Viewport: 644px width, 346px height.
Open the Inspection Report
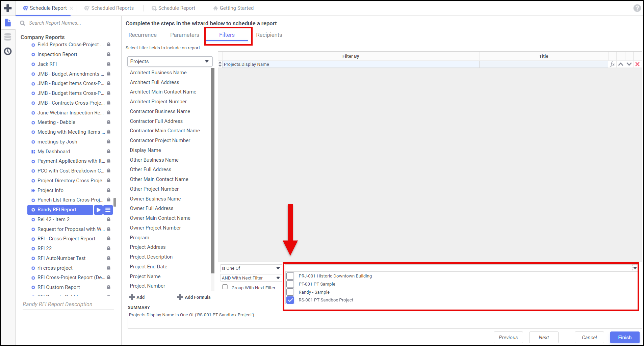[x=57, y=54]
